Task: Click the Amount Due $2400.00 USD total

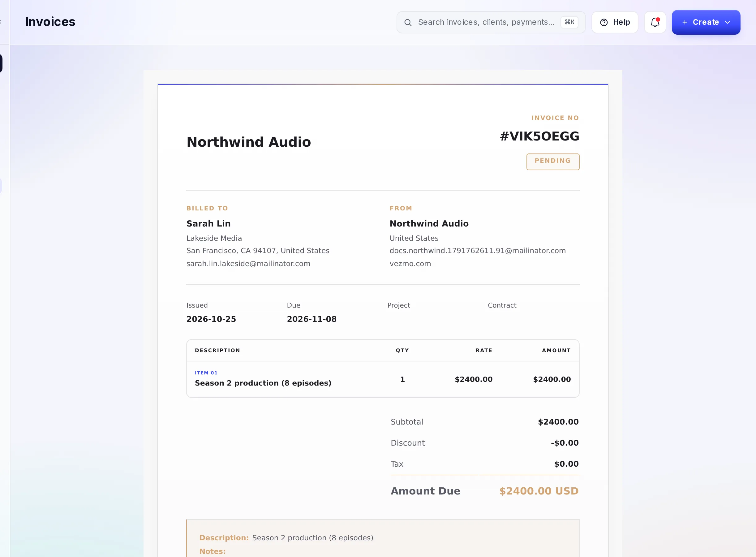Action: coord(539,491)
